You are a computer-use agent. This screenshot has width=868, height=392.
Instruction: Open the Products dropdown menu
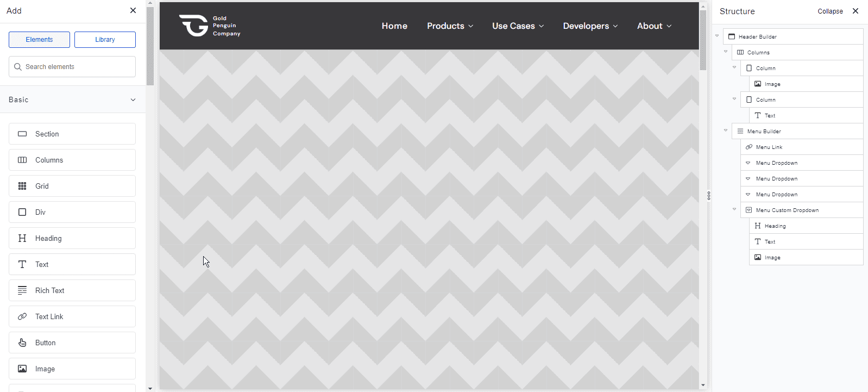point(450,26)
